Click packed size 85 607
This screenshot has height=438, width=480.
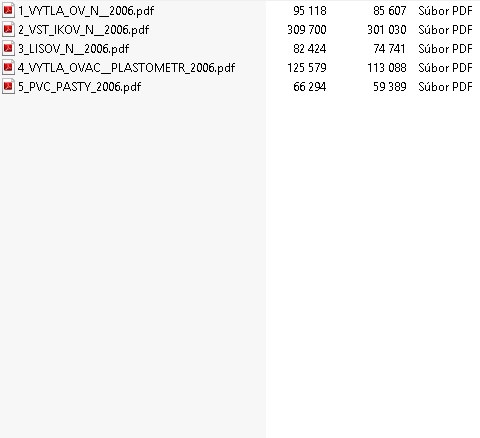click(390, 11)
